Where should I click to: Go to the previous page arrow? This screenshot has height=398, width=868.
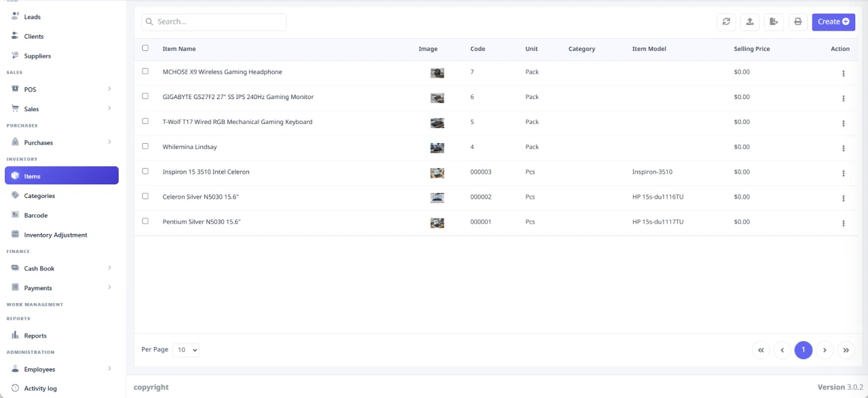[782, 350]
